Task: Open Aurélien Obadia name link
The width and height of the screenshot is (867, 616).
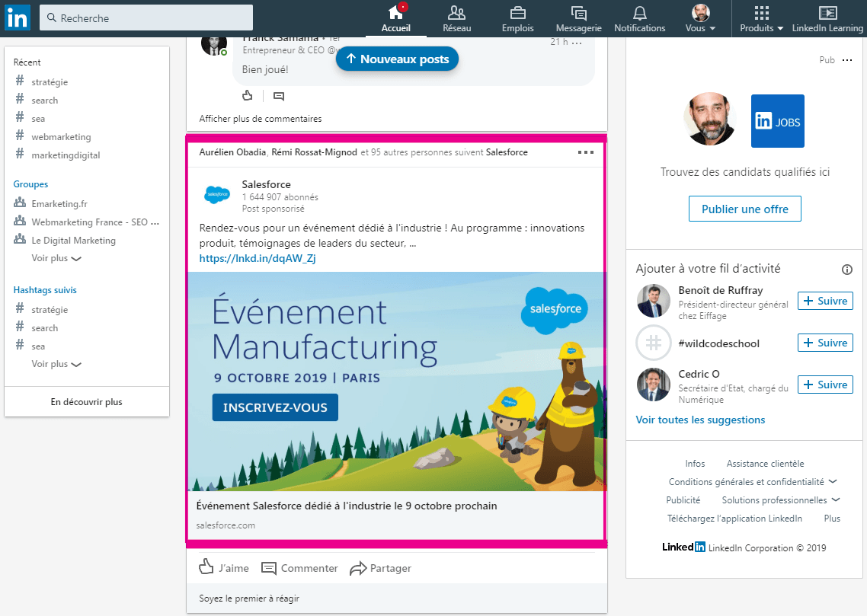Action: tap(232, 152)
